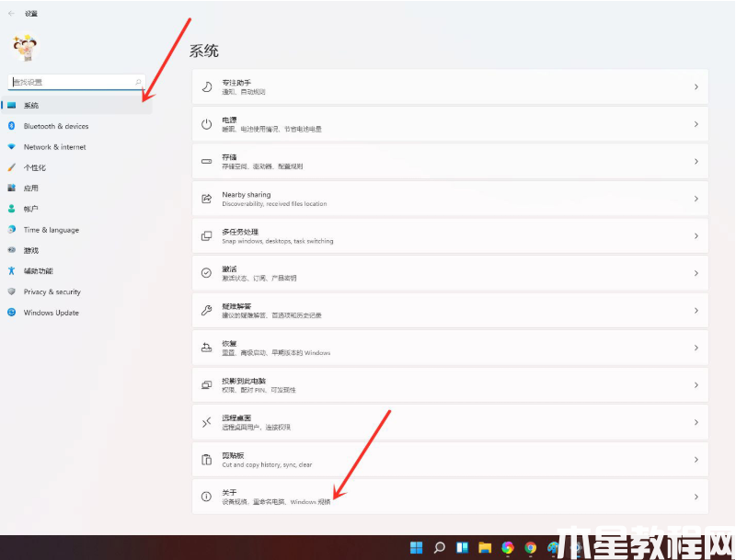Open the colorful pinwheel app on taskbar

coord(508,547)
